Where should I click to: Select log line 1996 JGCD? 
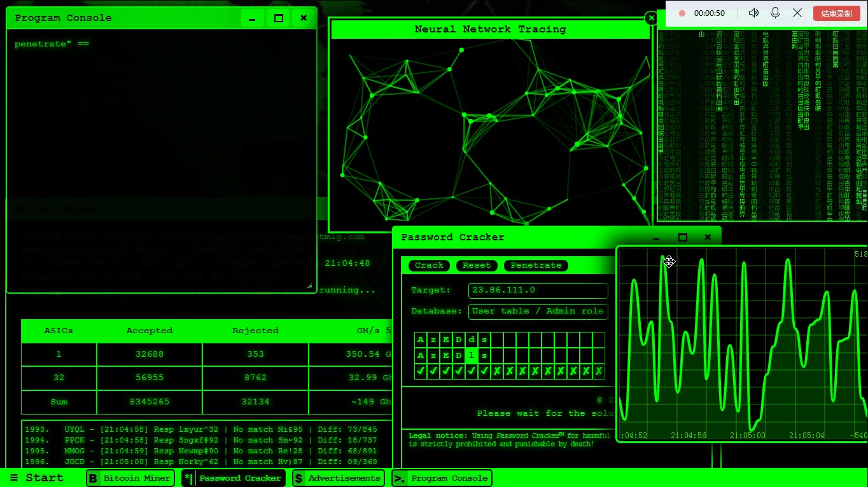[x=201, y=462]
